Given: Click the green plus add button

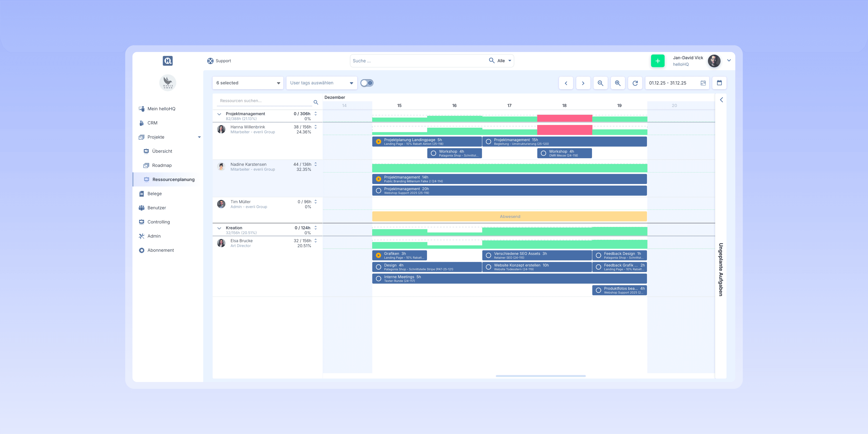Looking at the screenshot, I should click(x=657, y=61).
